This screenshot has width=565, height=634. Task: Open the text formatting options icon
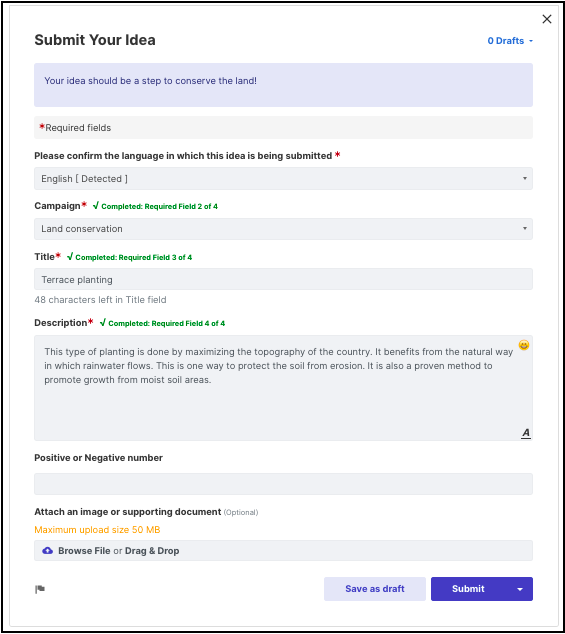pyautogui.click(x=526, y=433)
